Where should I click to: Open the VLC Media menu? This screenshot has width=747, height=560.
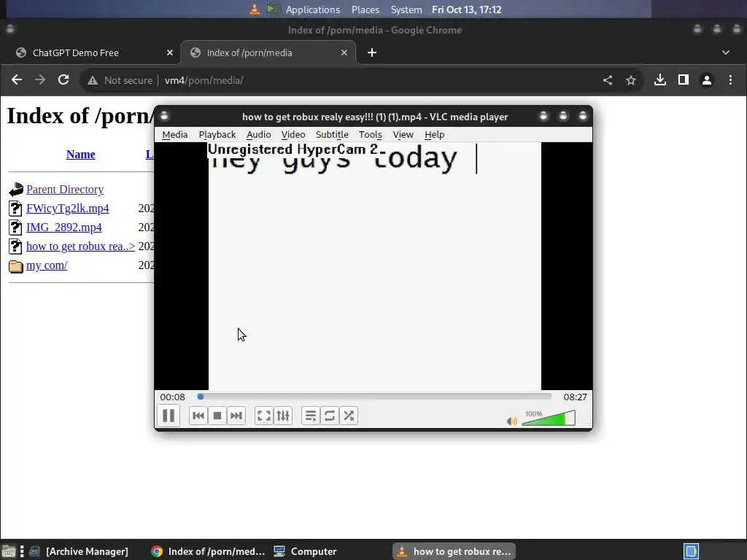pos(175,135)
